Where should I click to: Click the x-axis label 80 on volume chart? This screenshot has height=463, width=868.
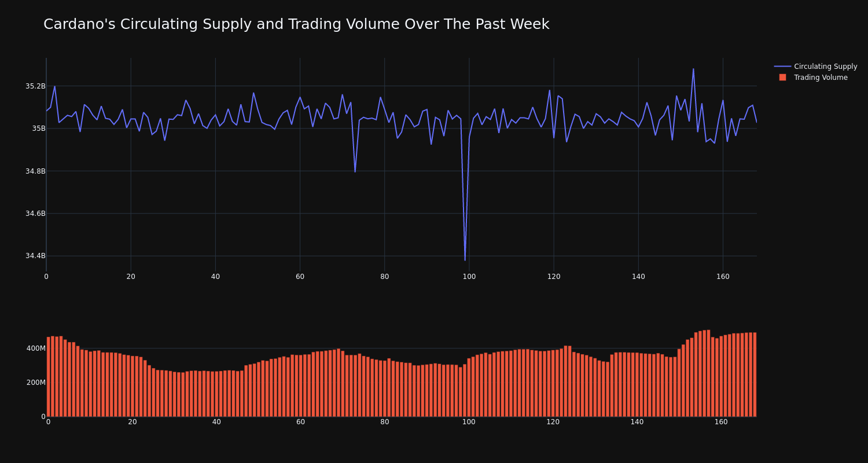coord(385,422)
